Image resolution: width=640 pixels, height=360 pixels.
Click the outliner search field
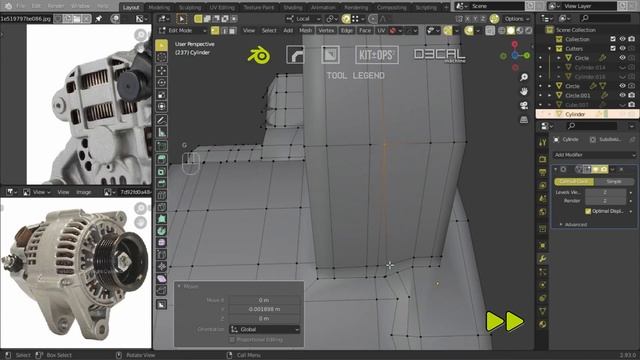tap(605, 19)
